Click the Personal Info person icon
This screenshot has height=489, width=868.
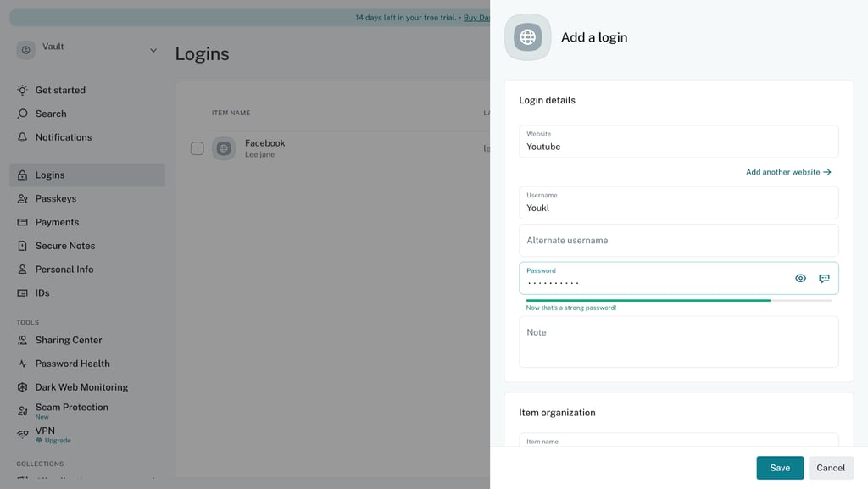pos(22,270)
